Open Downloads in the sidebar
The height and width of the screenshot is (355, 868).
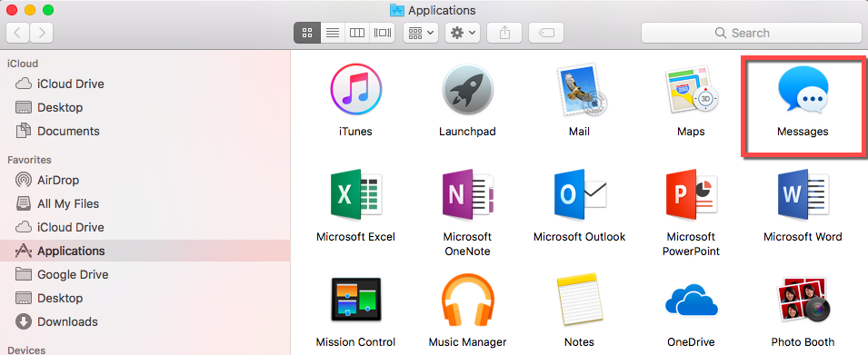pyautogui.click(x=145, y=321)
